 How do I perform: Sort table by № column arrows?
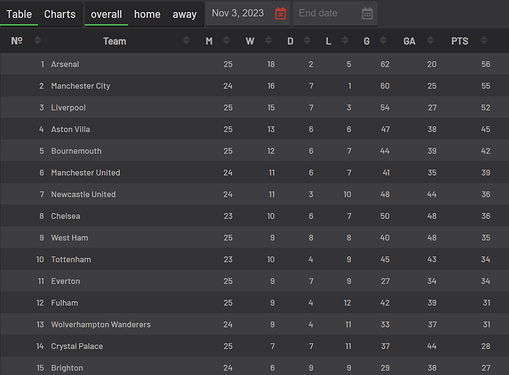(37, 41)
